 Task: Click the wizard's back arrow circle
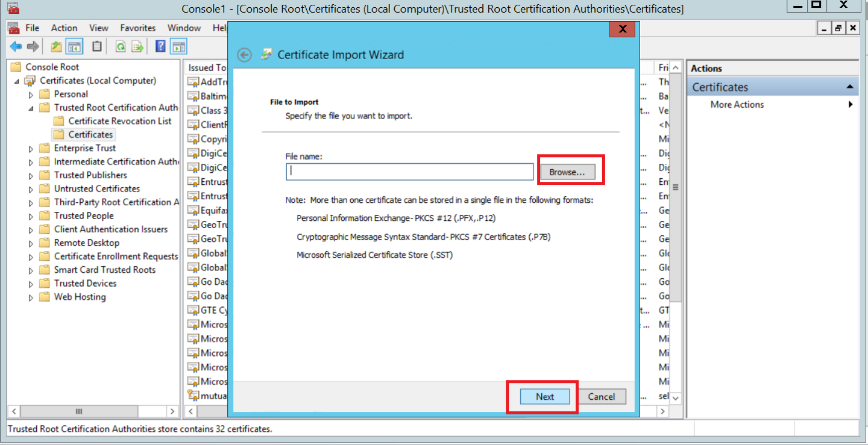point(244,55)
